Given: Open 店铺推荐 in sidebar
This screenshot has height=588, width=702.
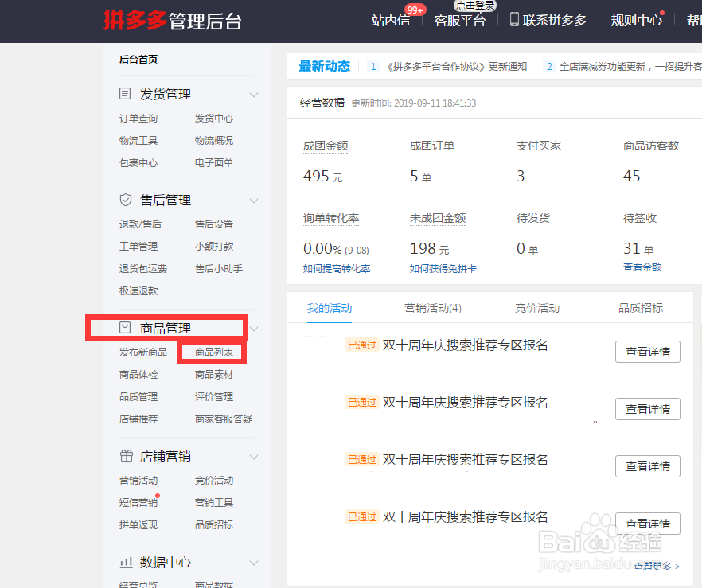Looking at the screenshot, I should point(138,419).
